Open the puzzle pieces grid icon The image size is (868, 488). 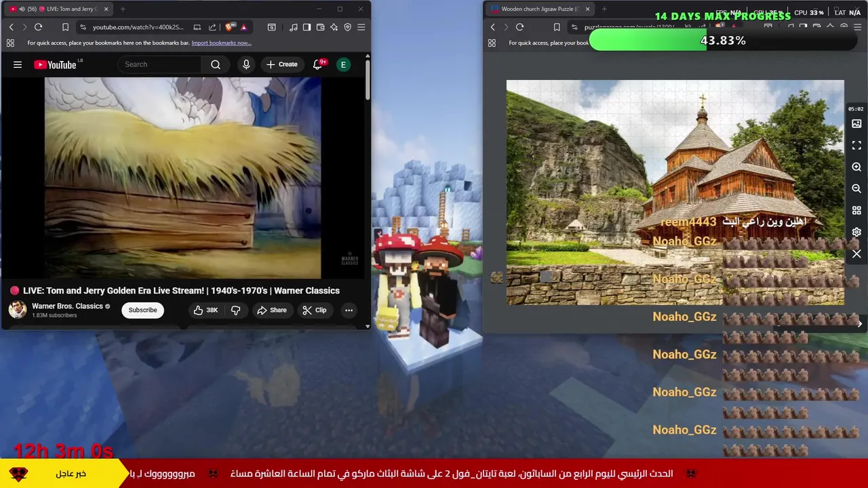point(856,210)
